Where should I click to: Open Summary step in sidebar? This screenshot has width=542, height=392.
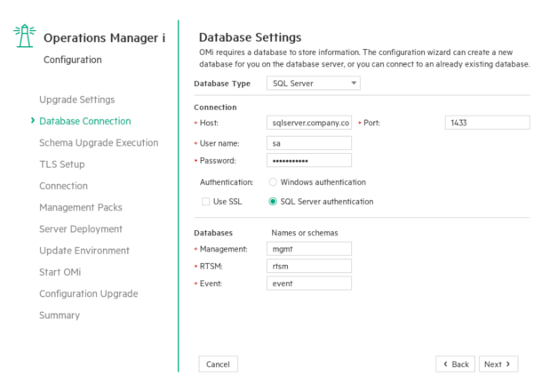[x=60, y=316]
